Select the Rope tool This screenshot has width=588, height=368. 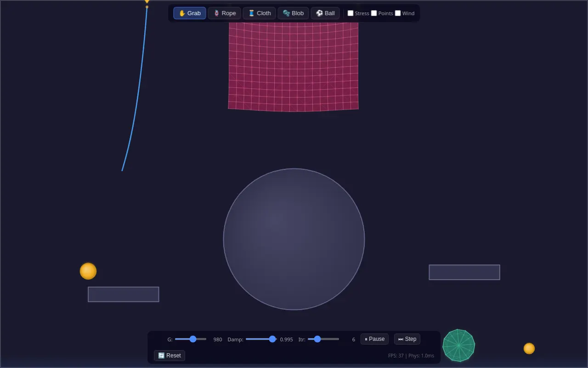(224, 13)
